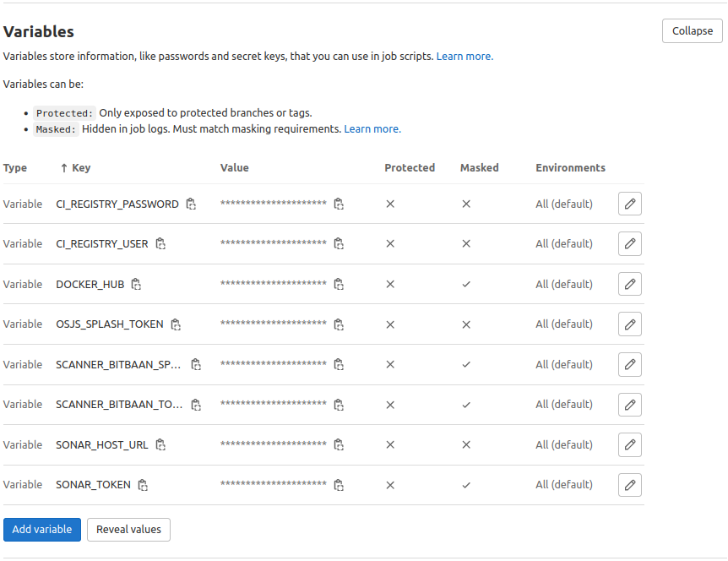Click the Protected column header
Screen dimensions: 728x561
tap(410, 168)
